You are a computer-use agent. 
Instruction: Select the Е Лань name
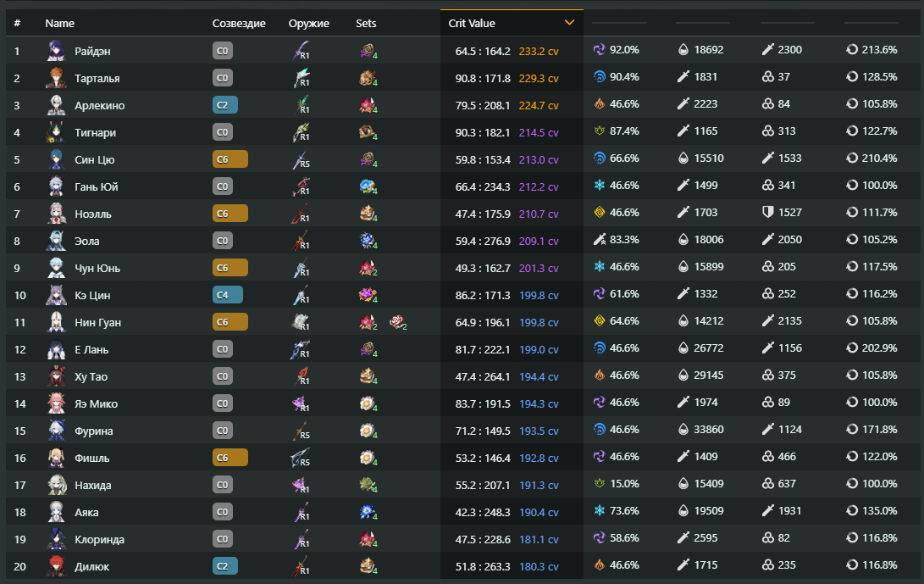tap(91, 350)
